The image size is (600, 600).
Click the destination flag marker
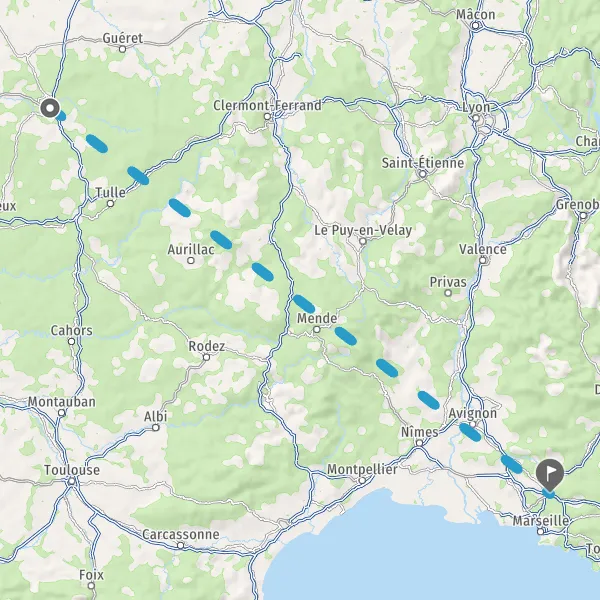coord(549,476)
